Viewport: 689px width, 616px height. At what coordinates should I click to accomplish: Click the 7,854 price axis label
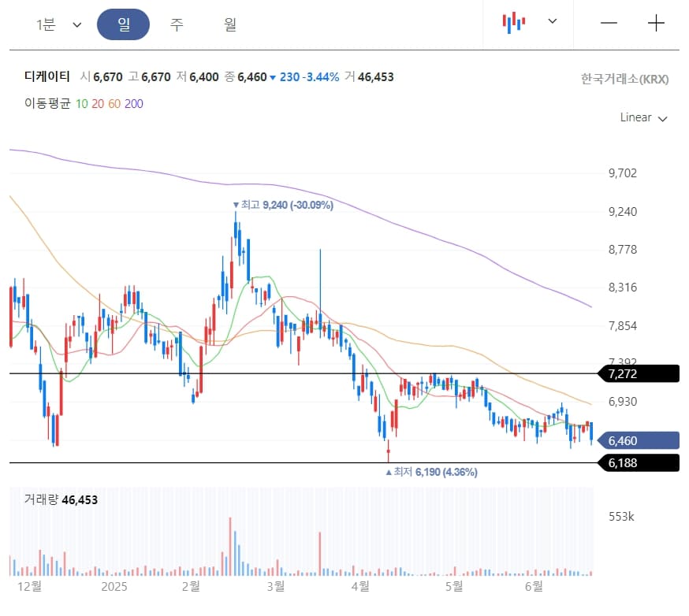[x=623, y=326]
